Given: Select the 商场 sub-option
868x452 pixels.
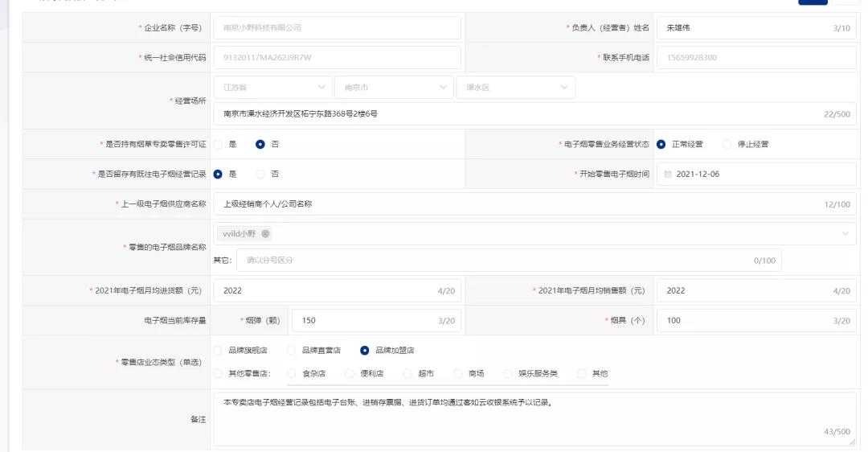Looking at the screenshot, I should 458,373.
